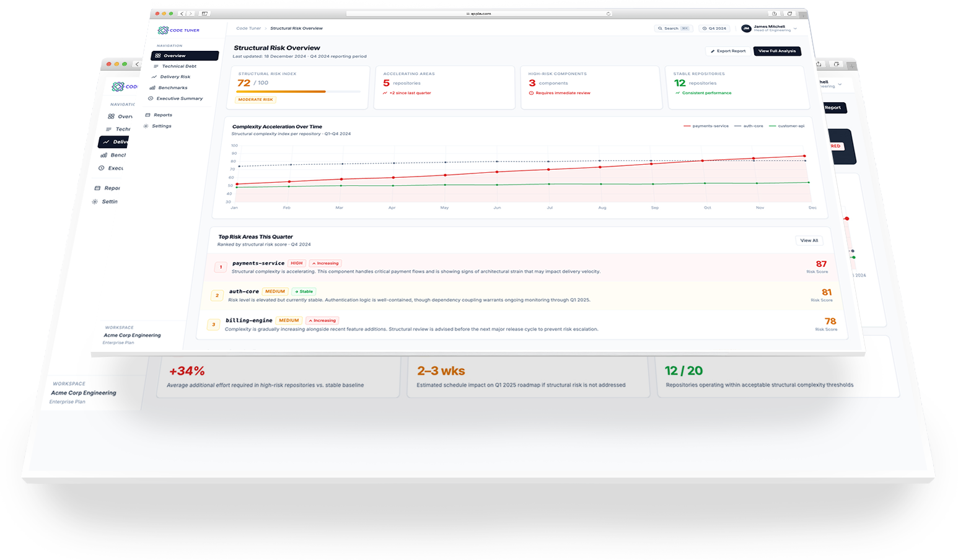The height and width of the screenshot is (560, 958).
Task: Click the Code Tuner logo icon
Action: tap(163, 30)
